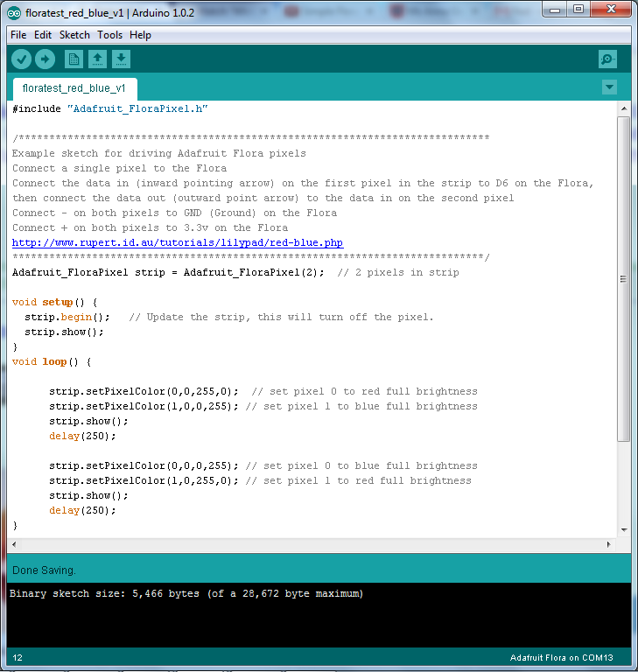638x672 pixels.
Task: Open the Serial Monitor magnifier icon
Action: coord(607,59)
